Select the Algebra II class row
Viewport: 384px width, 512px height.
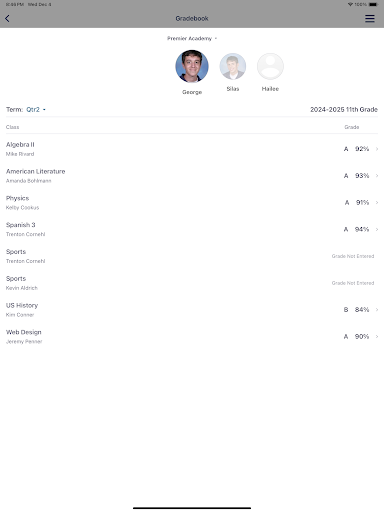tap(192, 149)
